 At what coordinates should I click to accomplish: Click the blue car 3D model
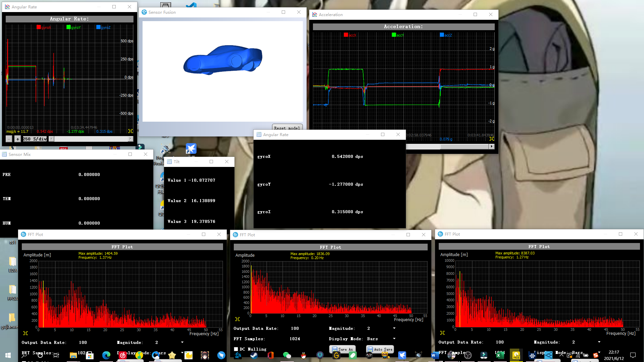[222, 60]
